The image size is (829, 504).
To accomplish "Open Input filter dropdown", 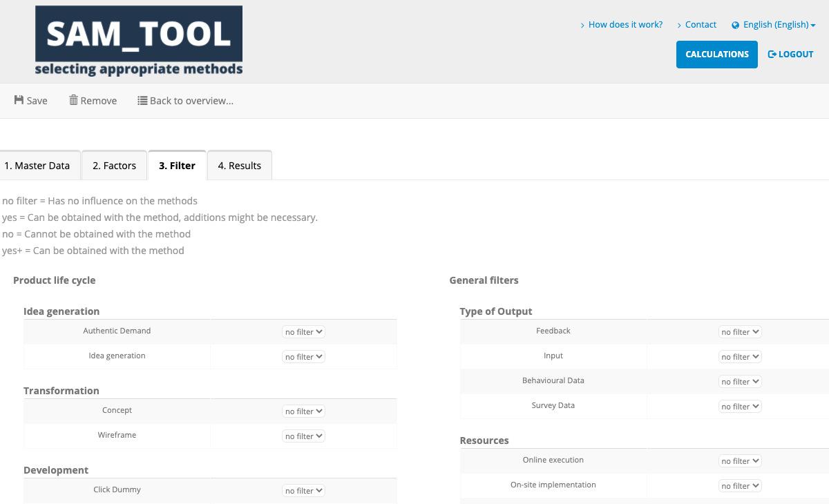I will point(740,357).
